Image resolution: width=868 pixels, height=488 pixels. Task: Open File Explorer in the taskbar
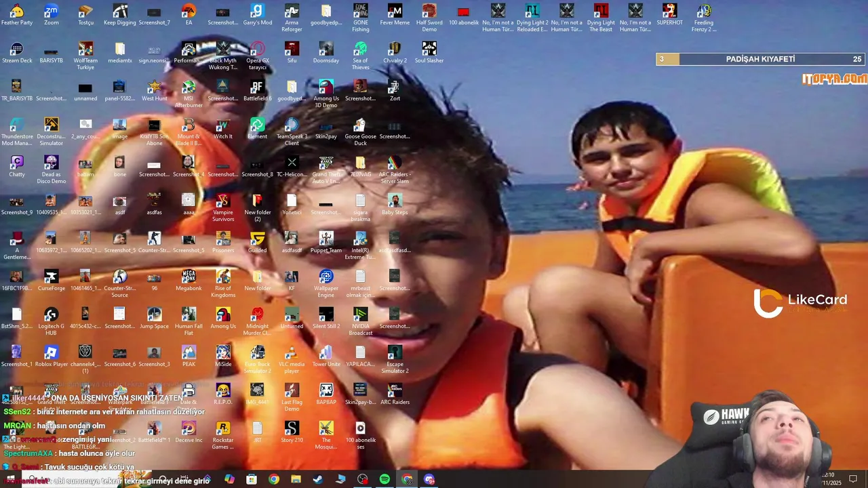(x=296, y=479)
